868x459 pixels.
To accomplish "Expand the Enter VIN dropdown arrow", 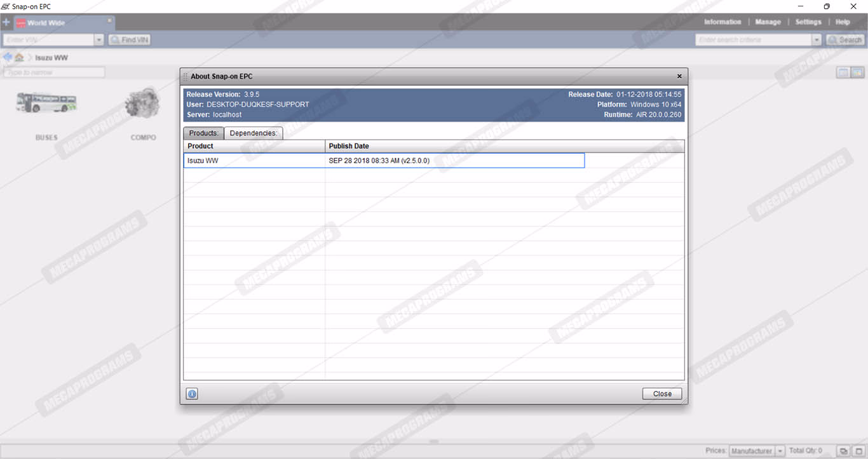I will coord(98,40).
